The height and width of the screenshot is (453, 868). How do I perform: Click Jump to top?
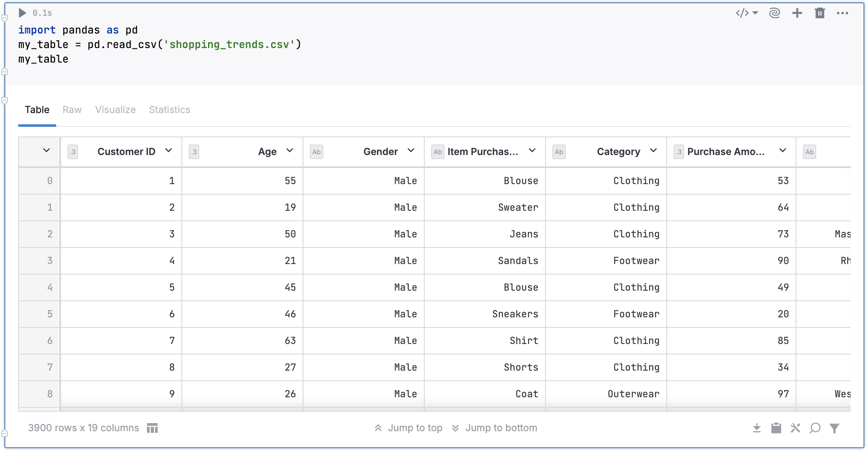(x=415, y=428)
